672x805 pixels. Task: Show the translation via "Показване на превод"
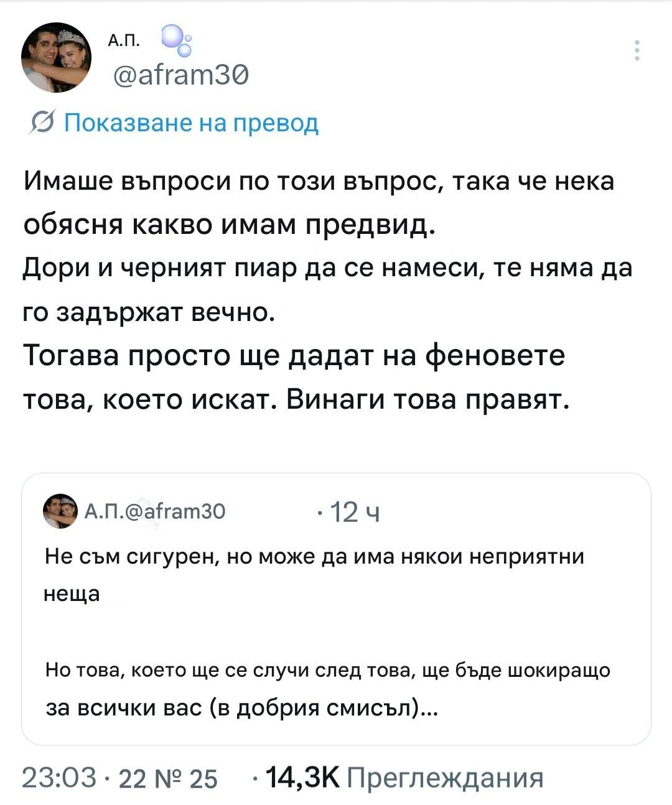(191, 124)
